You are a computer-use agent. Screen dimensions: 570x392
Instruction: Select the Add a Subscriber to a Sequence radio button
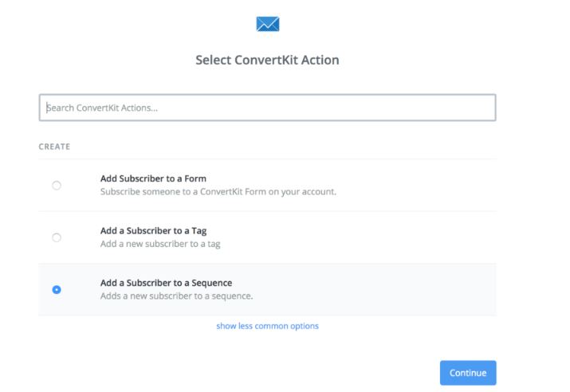(57, 289)
